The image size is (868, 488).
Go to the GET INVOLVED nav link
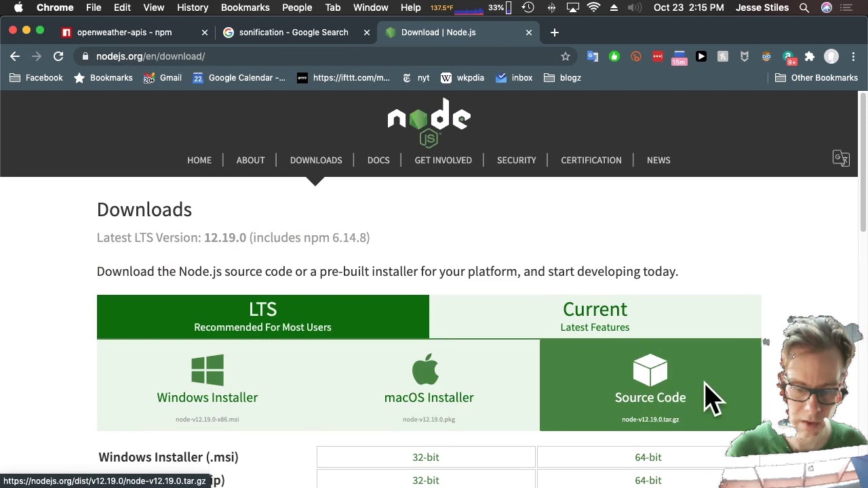[x=443, y=160]
